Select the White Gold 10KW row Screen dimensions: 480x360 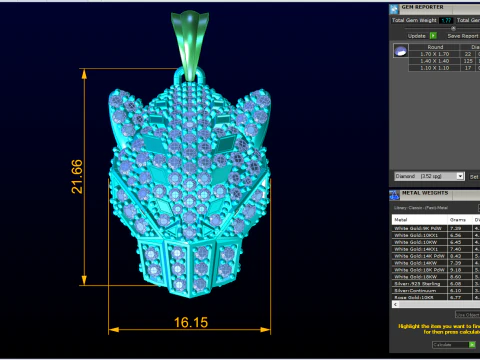436,242
